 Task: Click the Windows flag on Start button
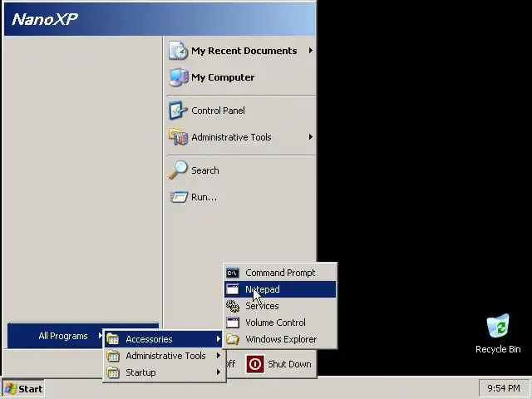[x=11, y=389]
